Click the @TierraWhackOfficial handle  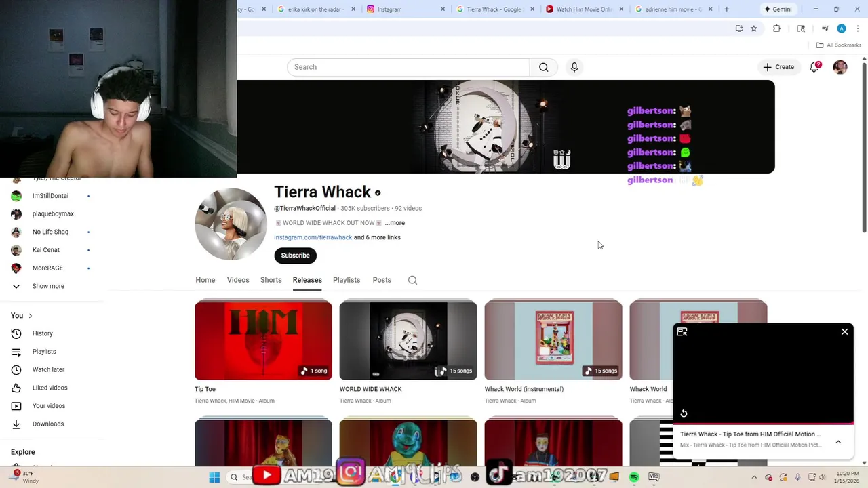coord(304,209)
